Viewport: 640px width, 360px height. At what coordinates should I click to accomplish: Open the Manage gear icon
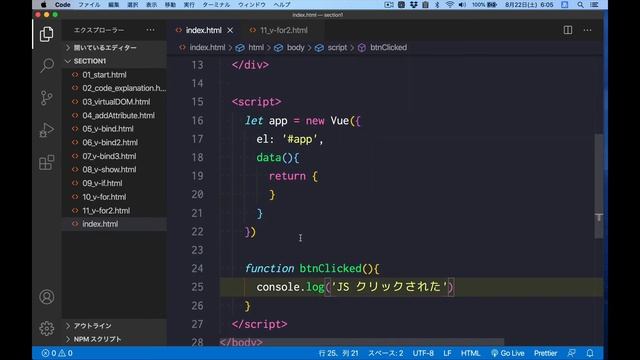pyautogui.click(x=47, y=328)
